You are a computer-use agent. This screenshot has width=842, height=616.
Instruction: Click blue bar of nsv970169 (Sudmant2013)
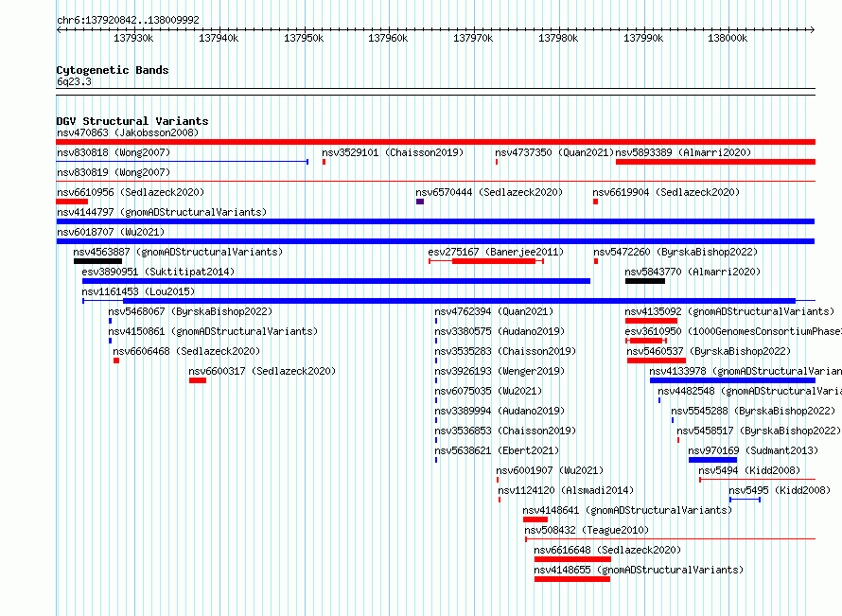[712, 460]
